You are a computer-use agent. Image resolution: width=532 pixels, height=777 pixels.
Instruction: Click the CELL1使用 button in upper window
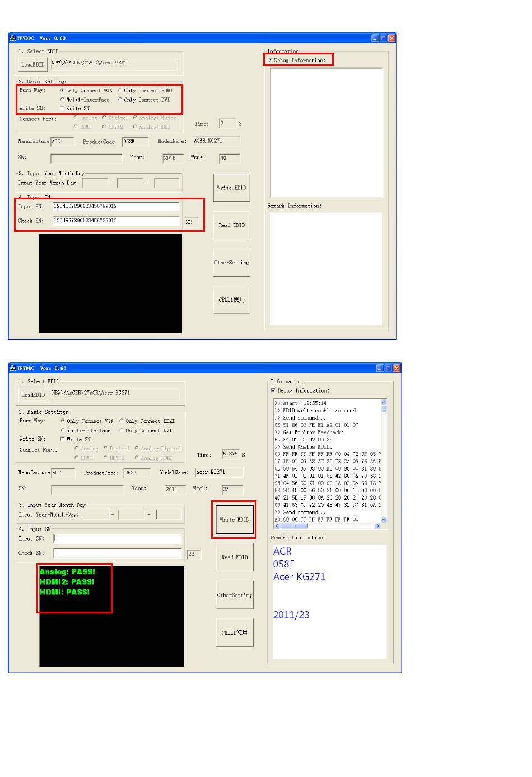pyautogui.click(x=231, y=300)
